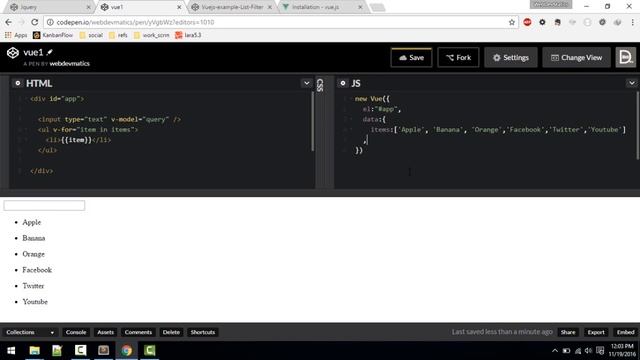The width and height of the screenshot is (640, 360).
Task: Open work_scrm bookmarks folder
Action: point(151,35)
